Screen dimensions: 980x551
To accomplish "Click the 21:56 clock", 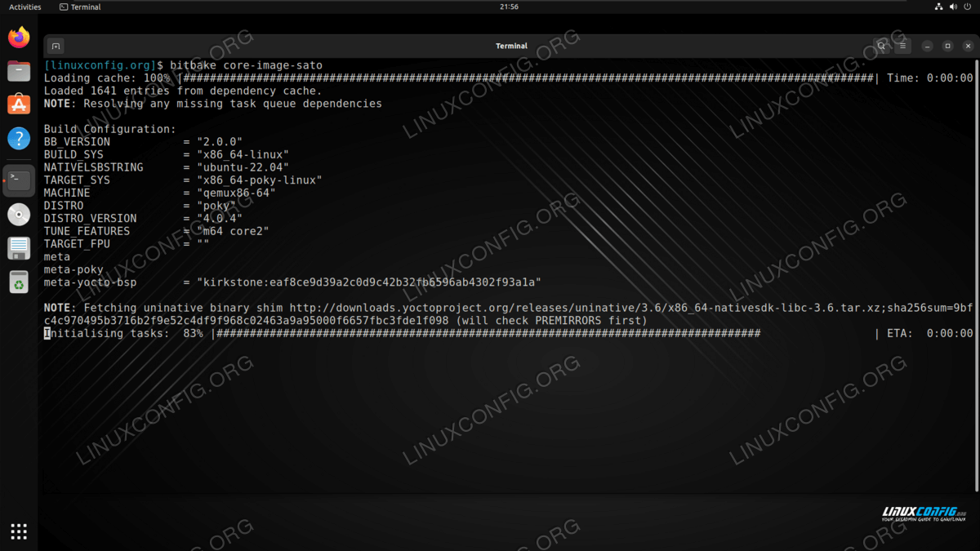I will pyautogui.click(x=508, y=7).
